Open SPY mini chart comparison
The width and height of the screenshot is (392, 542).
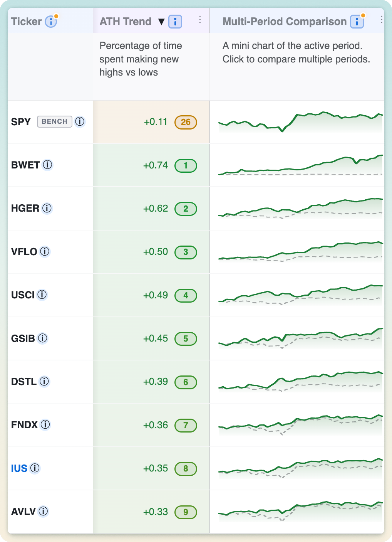(x=301, y=122)
